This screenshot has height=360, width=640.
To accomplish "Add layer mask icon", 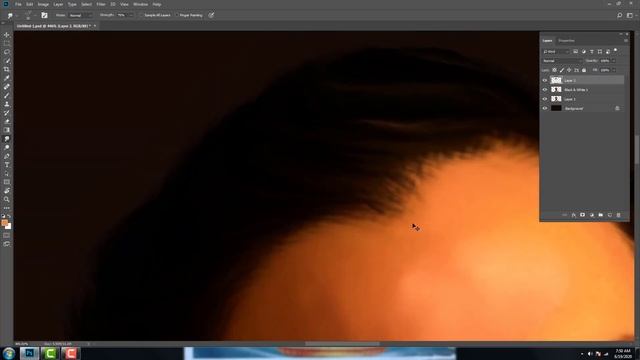I will (x=582, y=215).
